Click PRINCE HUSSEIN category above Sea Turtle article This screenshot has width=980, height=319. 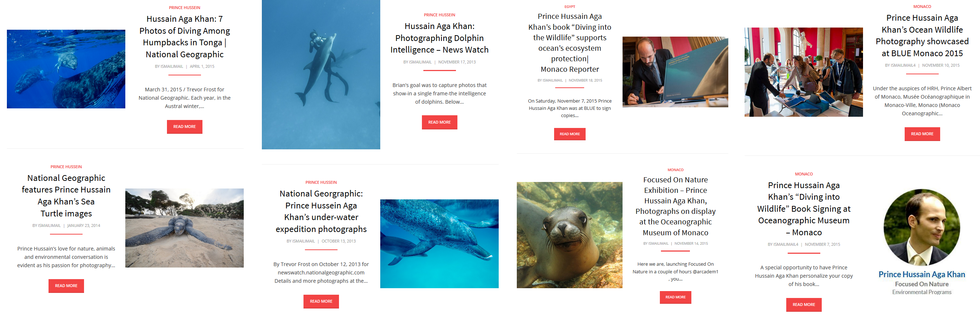(x=66, y=167)
